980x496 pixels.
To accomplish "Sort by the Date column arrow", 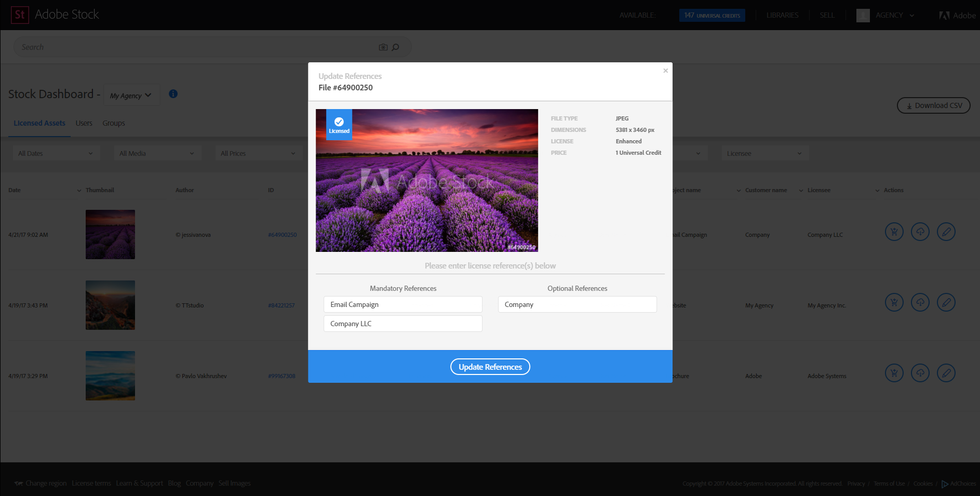I will click(x=79, y=191).
